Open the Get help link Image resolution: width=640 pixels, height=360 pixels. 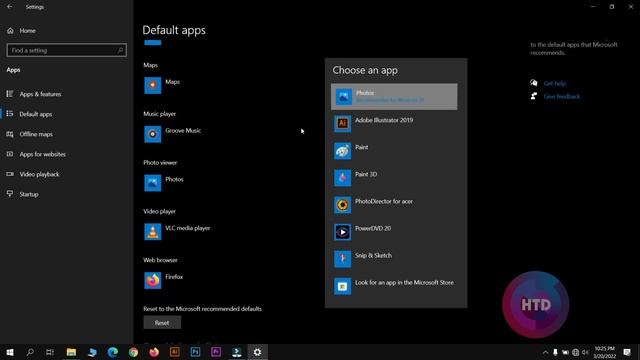point(554,83)
